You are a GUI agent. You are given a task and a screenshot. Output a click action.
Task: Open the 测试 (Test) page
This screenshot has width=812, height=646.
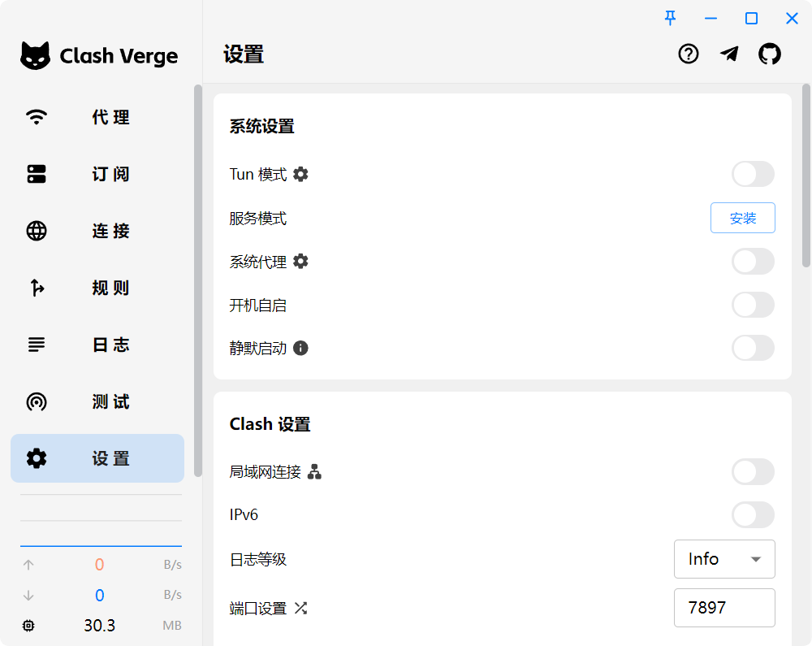click(97, 401)
